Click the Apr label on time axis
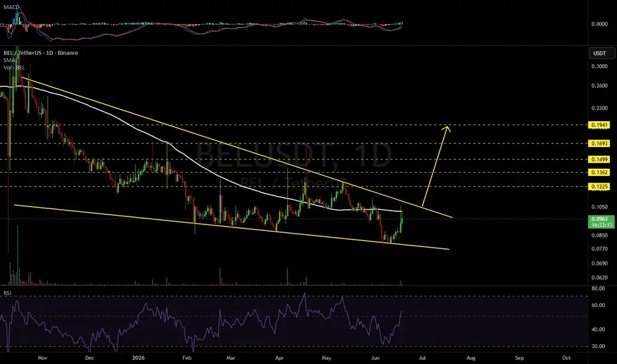This screenshot has height=364, width=617. point(279,358)
